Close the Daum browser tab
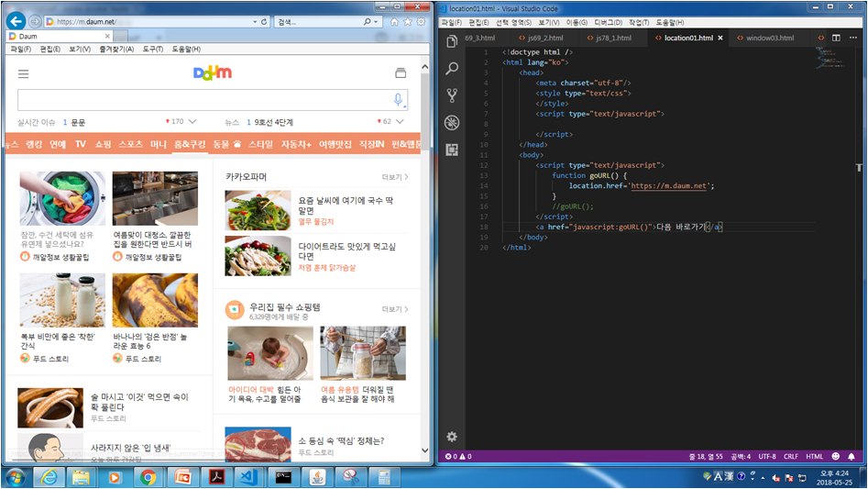This screenshot has height=489, width=868. click(107, 36)
